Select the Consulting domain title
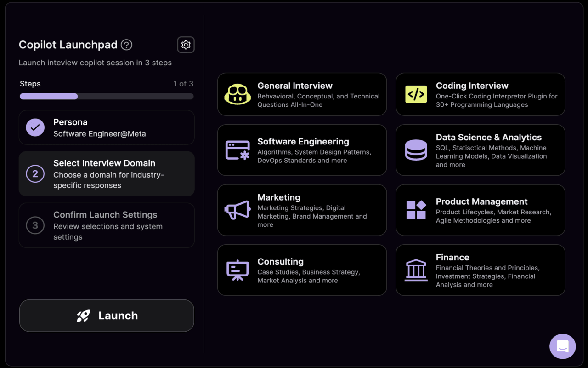The width and height of the screenshot is (588, 368). [x=281, y=261]
